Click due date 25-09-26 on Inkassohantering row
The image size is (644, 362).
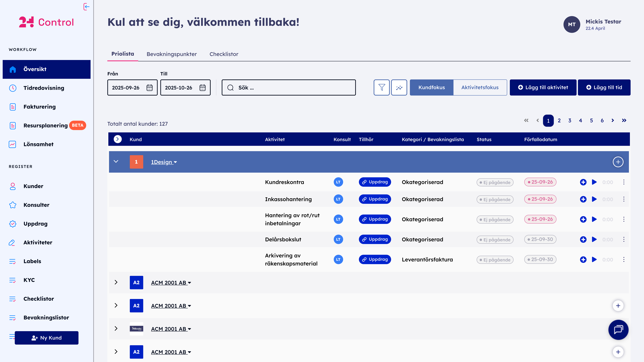pyautogui.click(x=540, y=199)
